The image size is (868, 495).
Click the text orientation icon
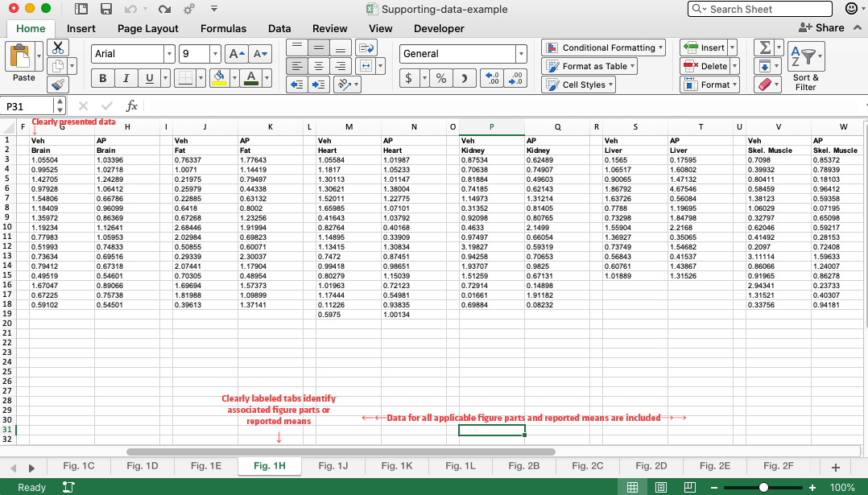344,85
